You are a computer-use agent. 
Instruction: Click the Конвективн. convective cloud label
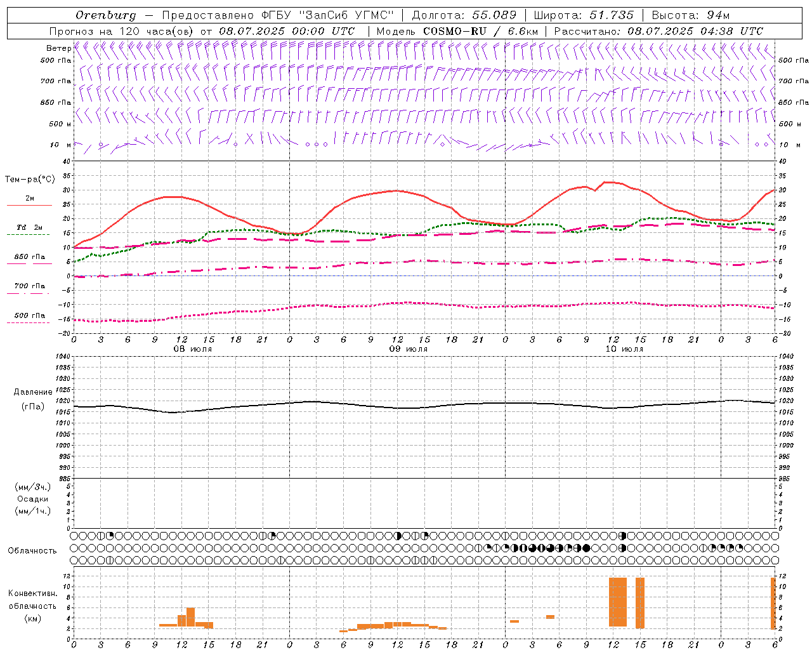(x=33, y=594)
